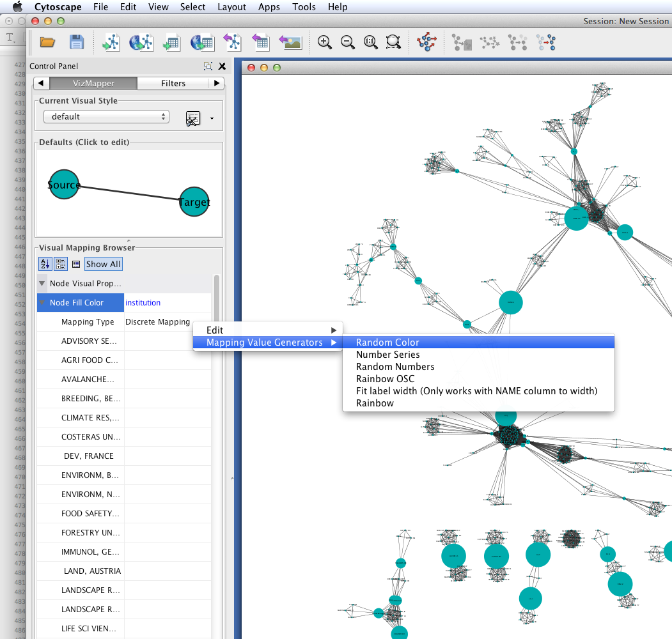Click the second grayed node tool icon
The height and width of the screenshot is (639, 672).
pos(490,43)
